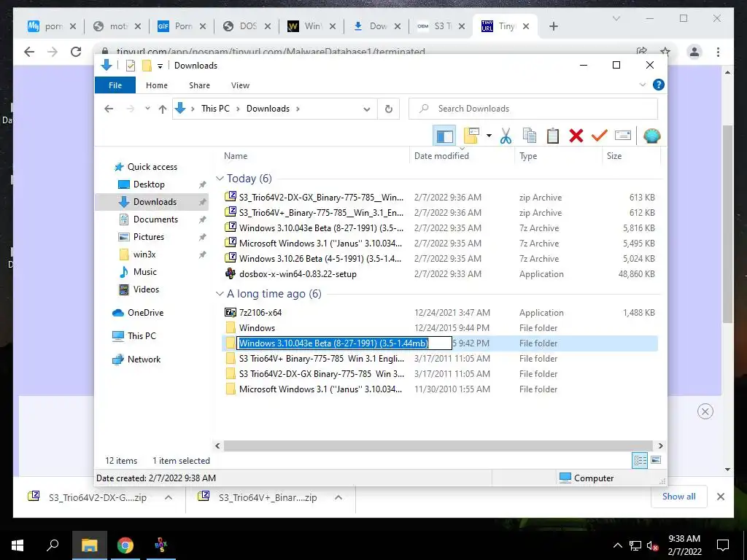Expand the ribbon with the chevron
747x560 pixels.
[642, 85]
